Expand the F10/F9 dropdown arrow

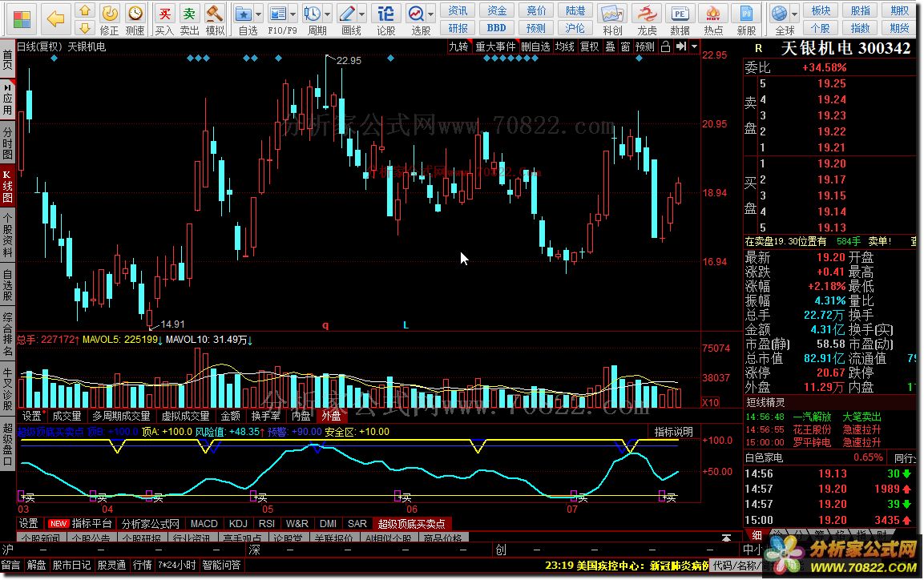click(293, 14)
